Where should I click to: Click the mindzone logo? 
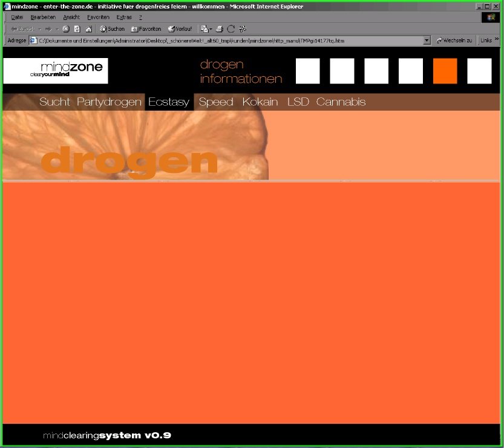click(56, 71)
